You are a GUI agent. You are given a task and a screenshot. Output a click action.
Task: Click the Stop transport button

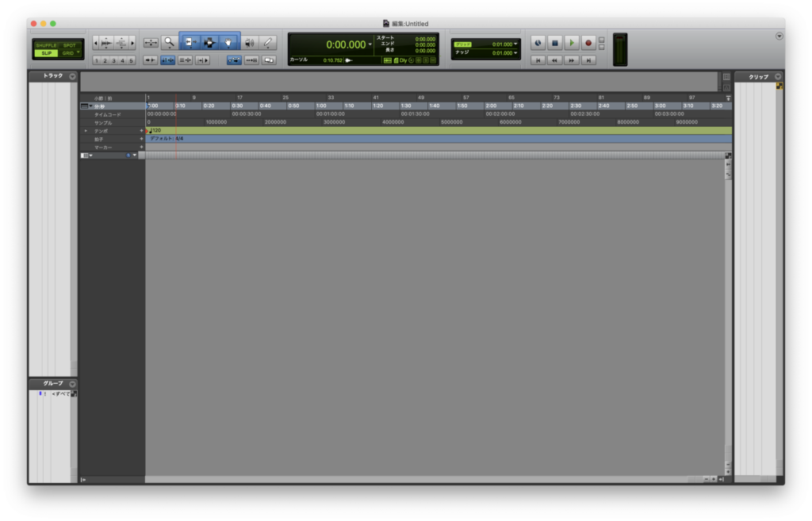click(555, 43)
